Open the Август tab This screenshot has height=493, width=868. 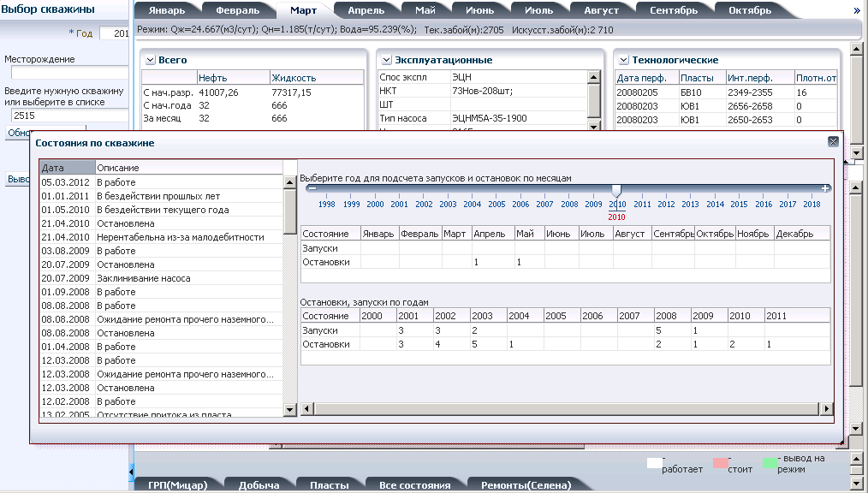[x=601, y=10]
